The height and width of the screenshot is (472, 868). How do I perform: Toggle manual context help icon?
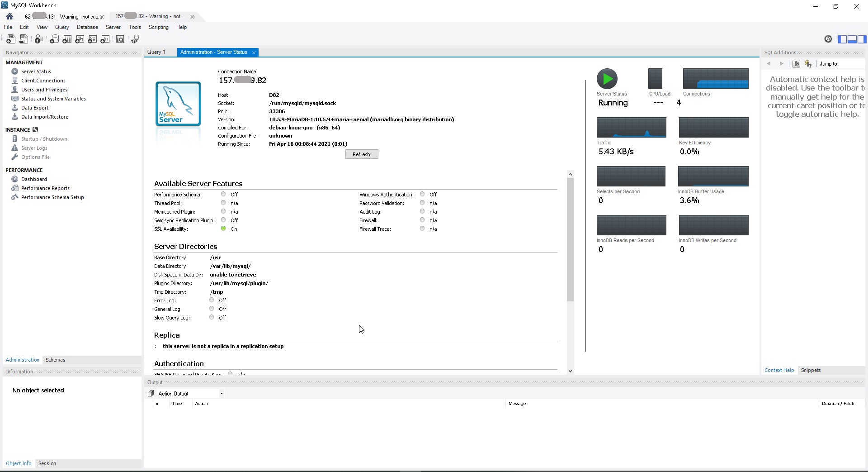tap(797, 64)
